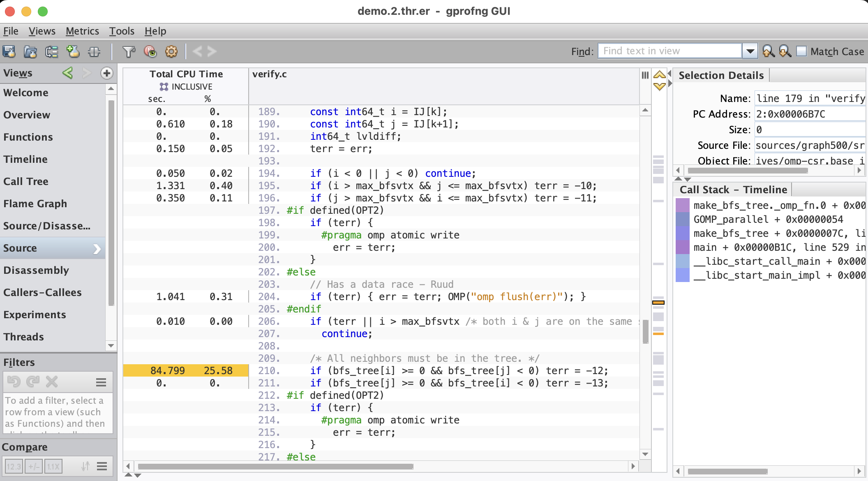Open Settings via the gear icon
868x481 pixels.
pyautogui.click(x=171, y=51)
